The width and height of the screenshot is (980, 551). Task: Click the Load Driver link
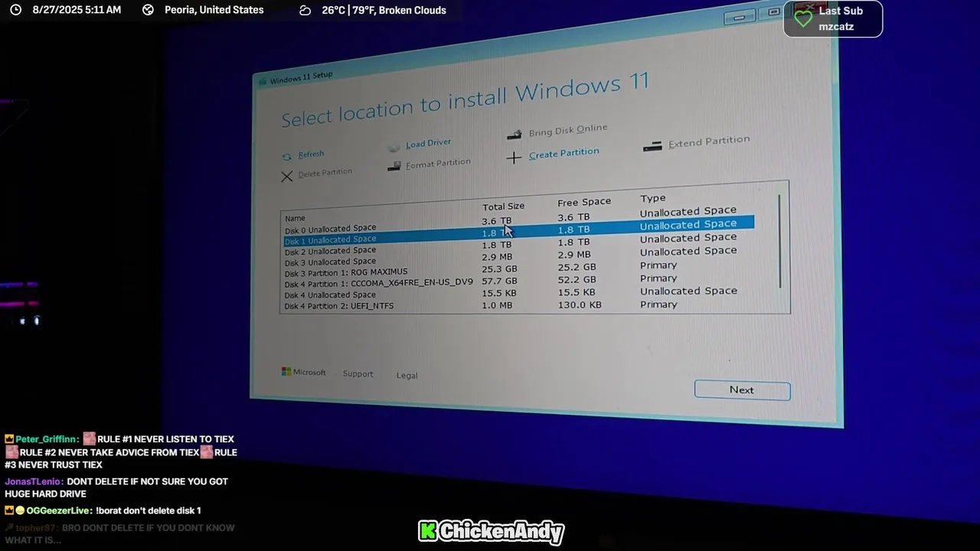[x=428, y=144]
